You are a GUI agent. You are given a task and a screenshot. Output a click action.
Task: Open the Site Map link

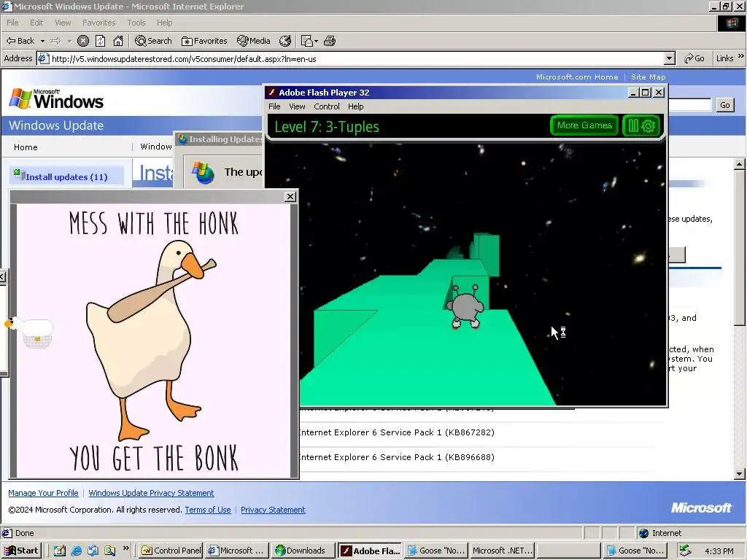click(x=648, y=77)
